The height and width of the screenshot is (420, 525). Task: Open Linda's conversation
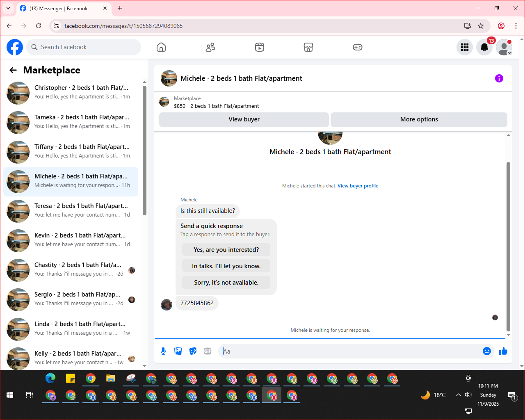[71, 329]
